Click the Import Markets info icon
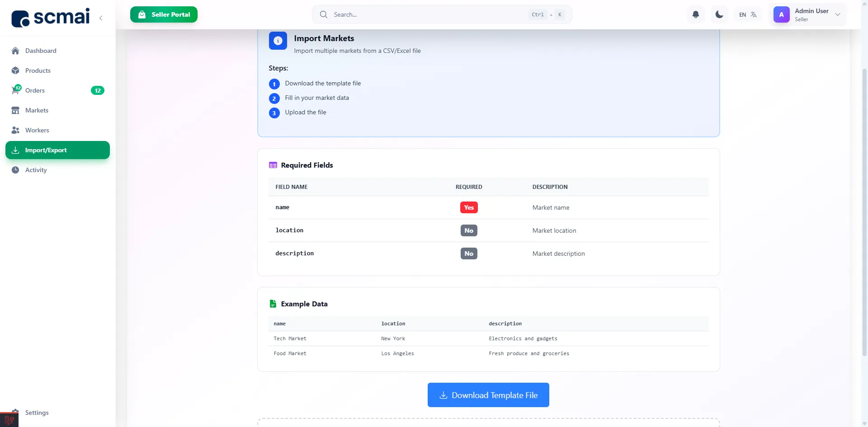 (x=278, y=41)
